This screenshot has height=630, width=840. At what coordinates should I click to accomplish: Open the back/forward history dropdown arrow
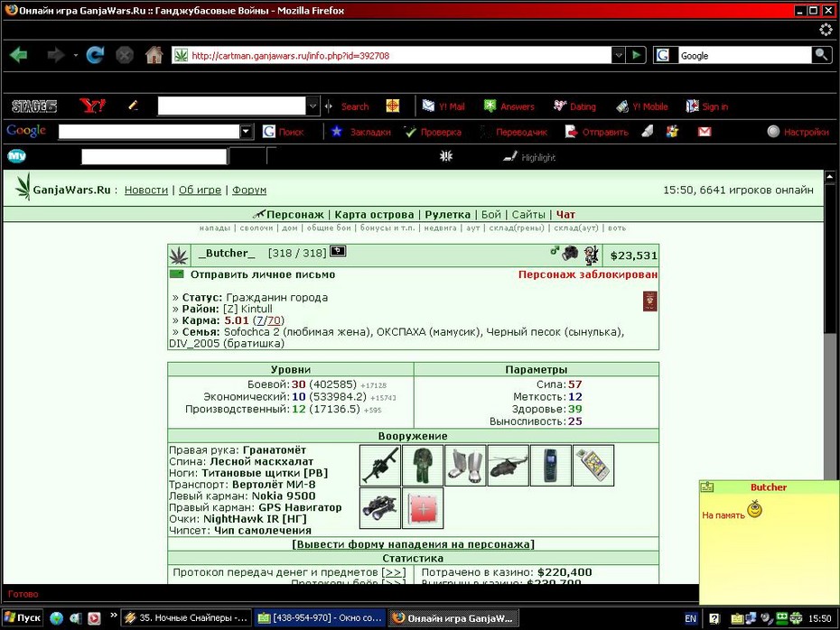76,55
